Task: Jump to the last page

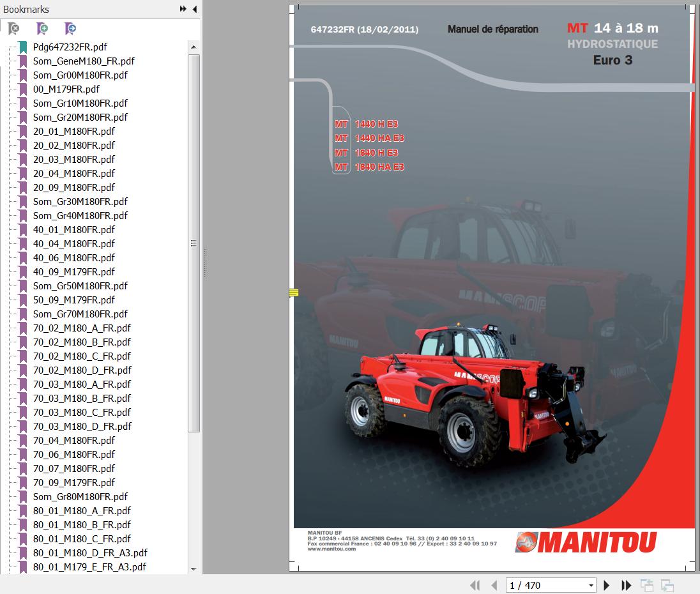Action: tap(627, 585)
